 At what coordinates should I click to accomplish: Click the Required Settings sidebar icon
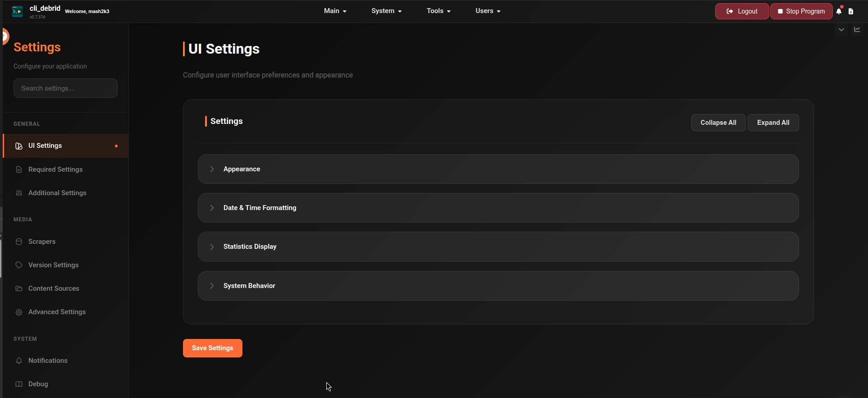(x=19, y=169)
